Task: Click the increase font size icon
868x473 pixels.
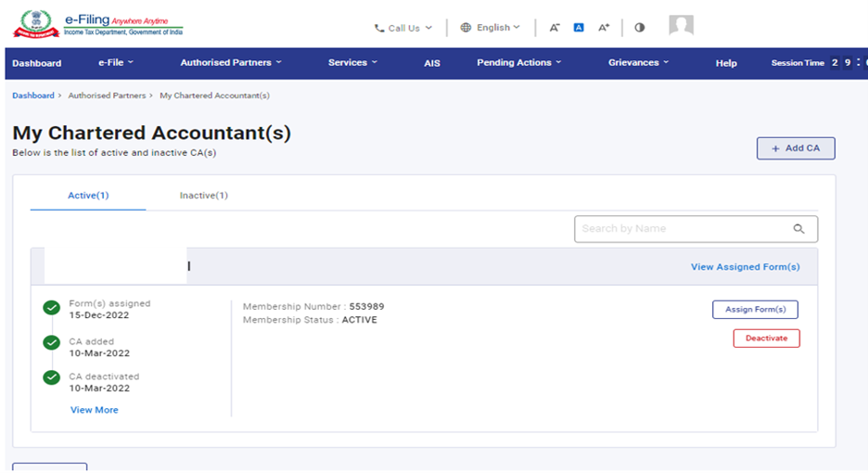Action: [604, 28]
